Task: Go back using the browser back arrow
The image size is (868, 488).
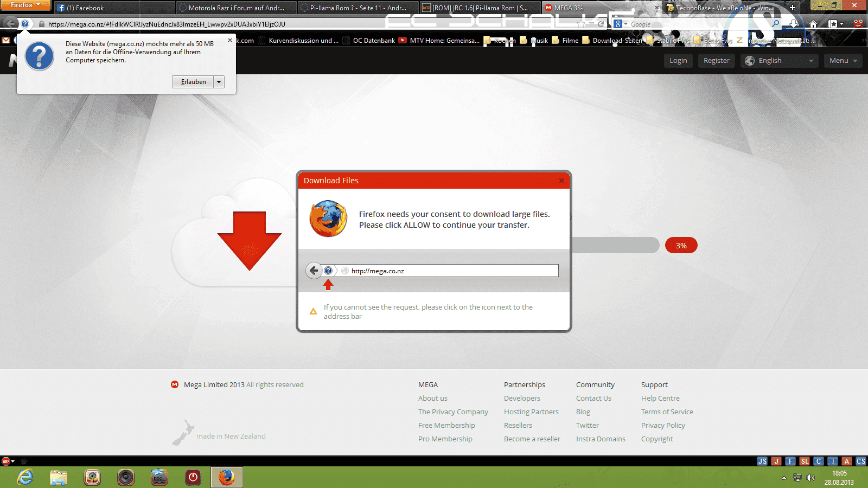Action: (x=10, y=24)
